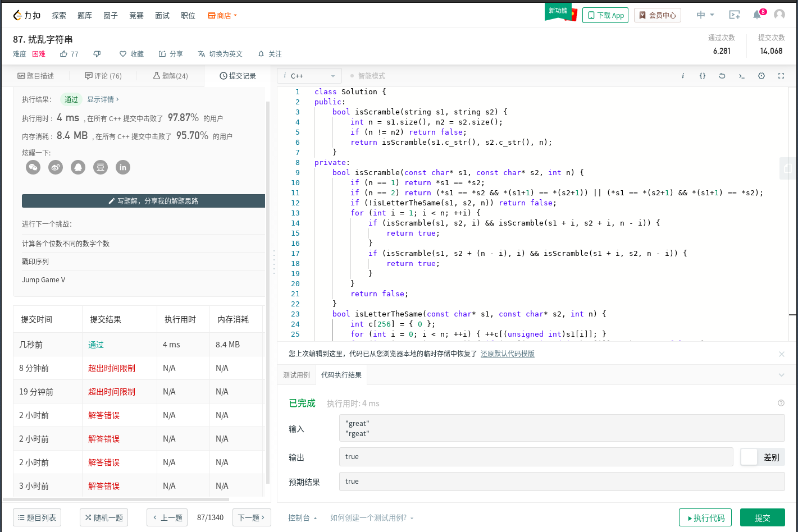Open the passed 通过 submission record
Viewport: 798px width, 532px height.
(96, 345)
